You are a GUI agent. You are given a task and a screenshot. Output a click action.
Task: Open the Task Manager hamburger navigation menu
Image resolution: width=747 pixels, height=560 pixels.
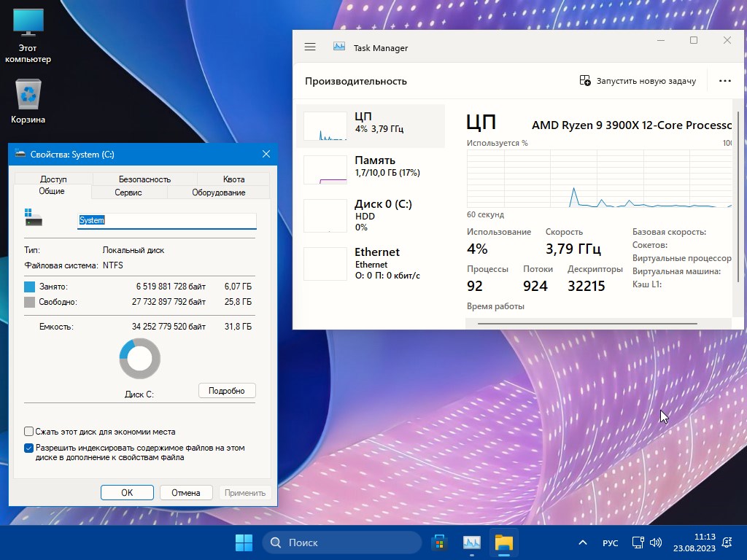point(309,47)
